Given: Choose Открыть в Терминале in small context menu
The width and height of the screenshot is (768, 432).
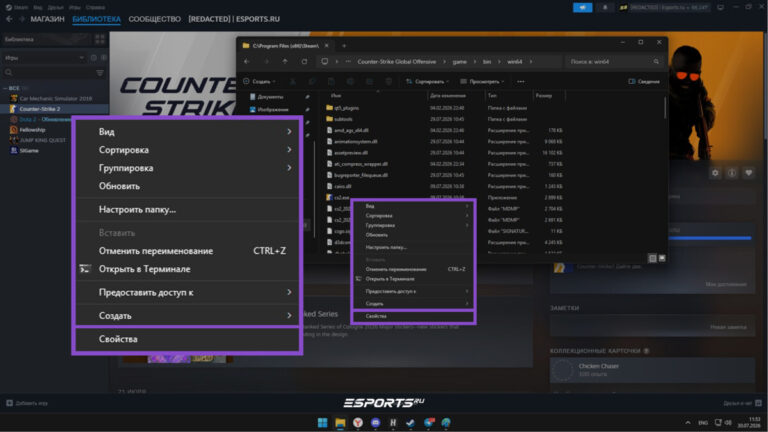Looking at the screenshot, I should 413,279.
